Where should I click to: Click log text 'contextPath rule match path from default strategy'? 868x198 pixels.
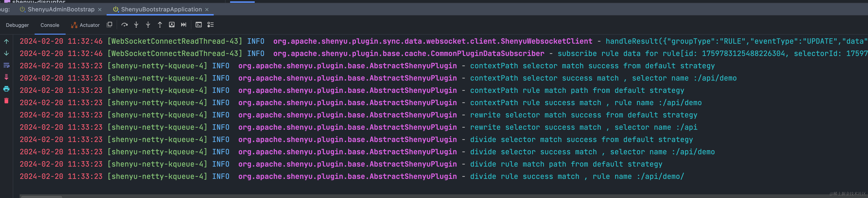pos(577,91)
